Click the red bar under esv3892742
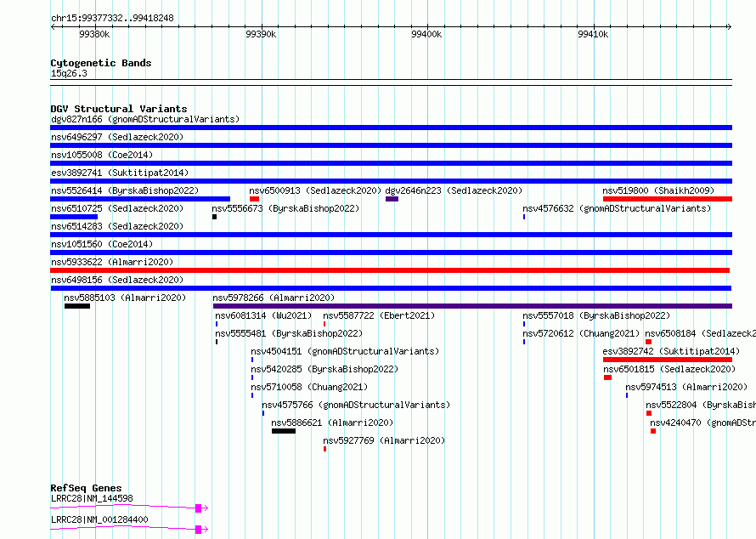 [668, 360]
